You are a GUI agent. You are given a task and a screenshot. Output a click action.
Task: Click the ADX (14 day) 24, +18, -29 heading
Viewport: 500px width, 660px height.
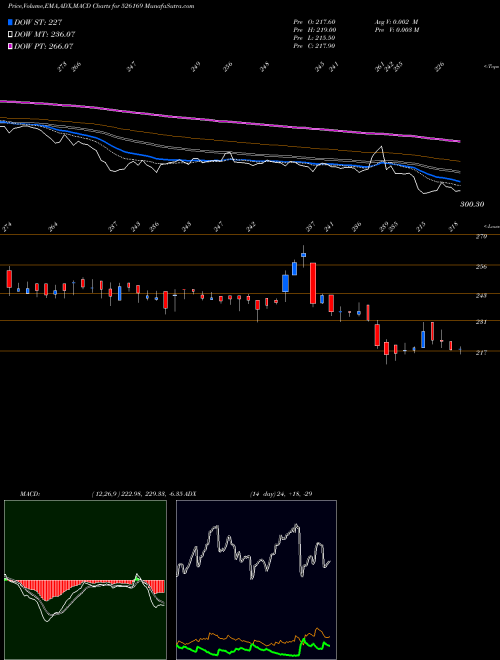pyautogui.click(x=249, y=494)
